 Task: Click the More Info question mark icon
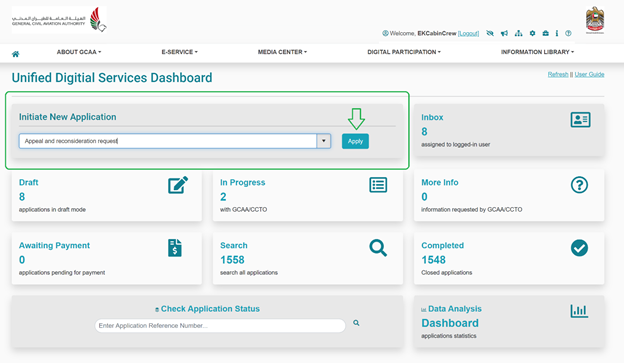[579, 185]
